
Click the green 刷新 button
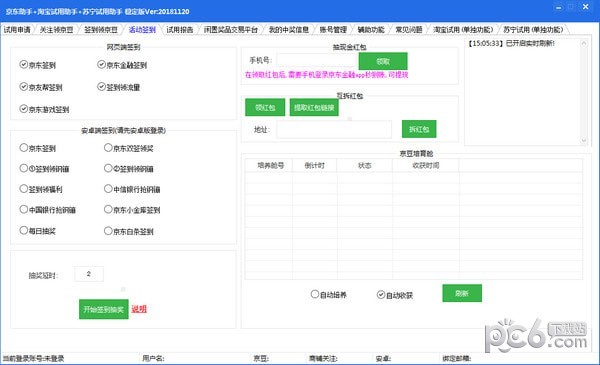(462, 293)
